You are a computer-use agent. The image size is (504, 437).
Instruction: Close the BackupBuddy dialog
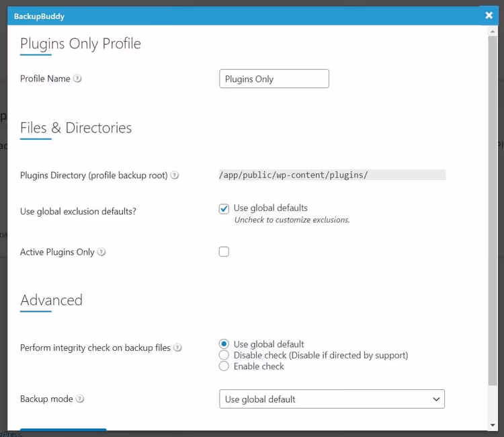489,15
